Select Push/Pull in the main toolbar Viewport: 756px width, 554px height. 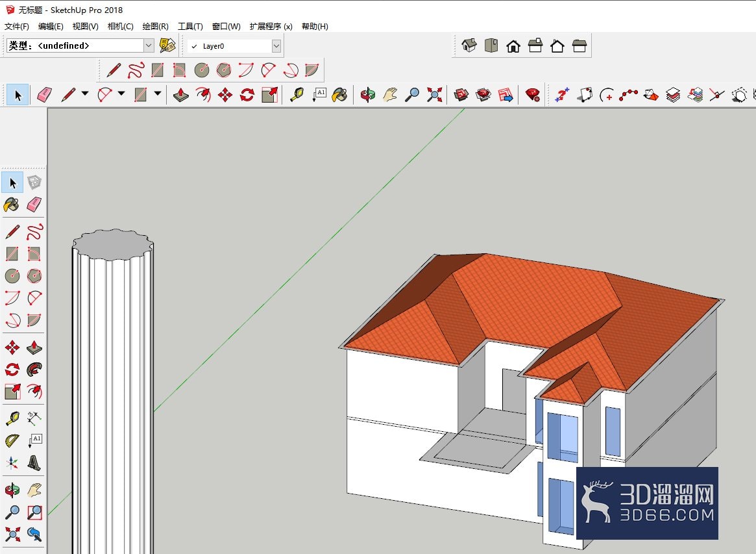coord(181,95)
